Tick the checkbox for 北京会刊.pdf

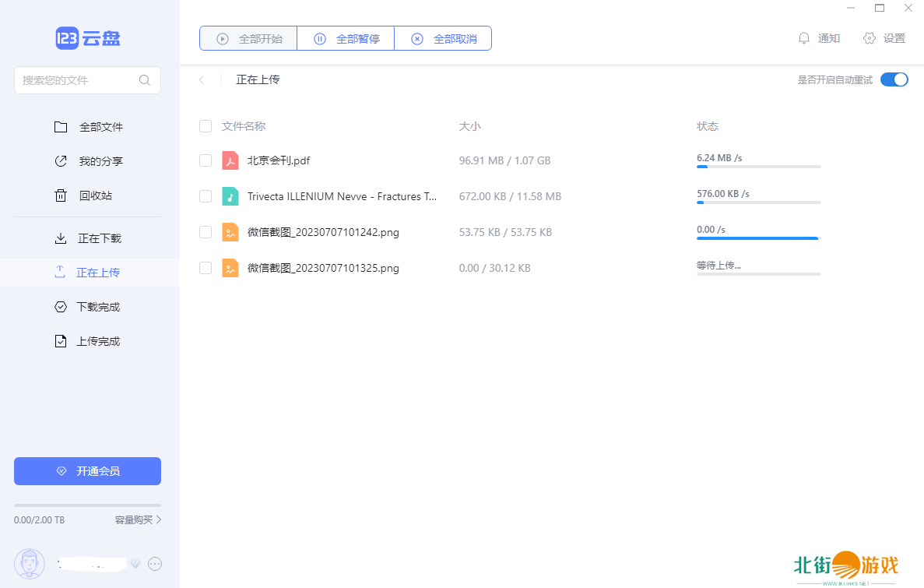(x=206, y=160)
